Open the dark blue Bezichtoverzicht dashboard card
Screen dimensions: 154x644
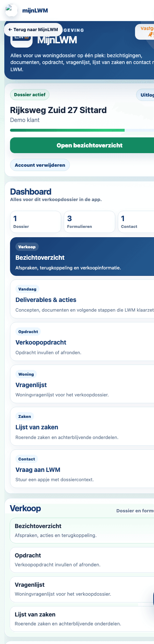coord(82,257)
